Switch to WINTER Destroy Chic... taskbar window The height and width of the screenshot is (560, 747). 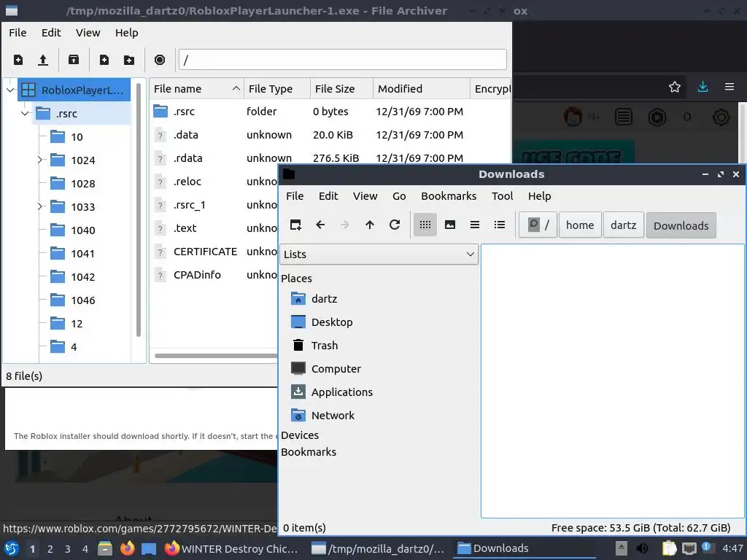231,549
